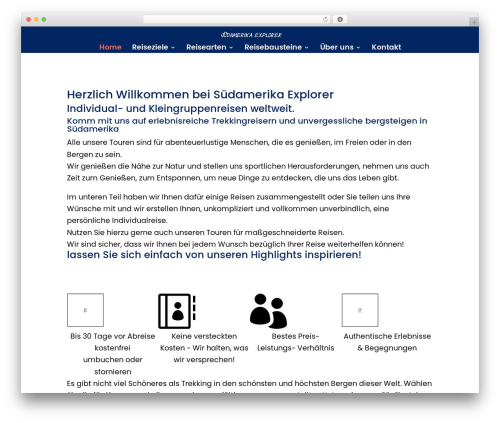Click the green maximize window button
Viewport: 500px width, 423px height.
44,19
